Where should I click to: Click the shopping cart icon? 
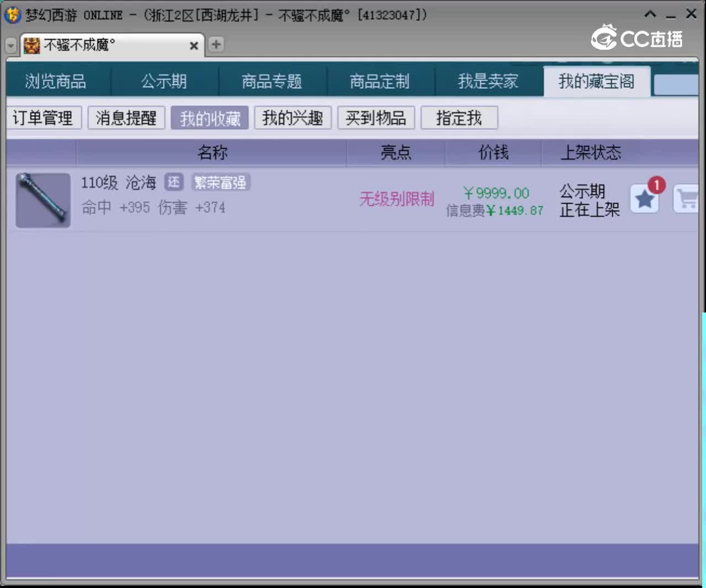[x=687, y=199]
